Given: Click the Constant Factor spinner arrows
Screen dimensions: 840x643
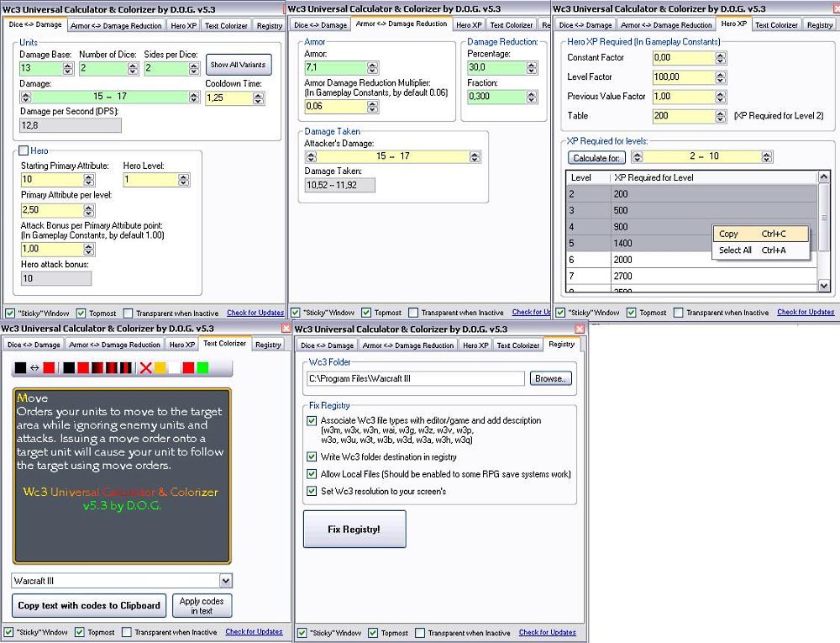Looking at the screenshot, I should (x=721, y=58).
